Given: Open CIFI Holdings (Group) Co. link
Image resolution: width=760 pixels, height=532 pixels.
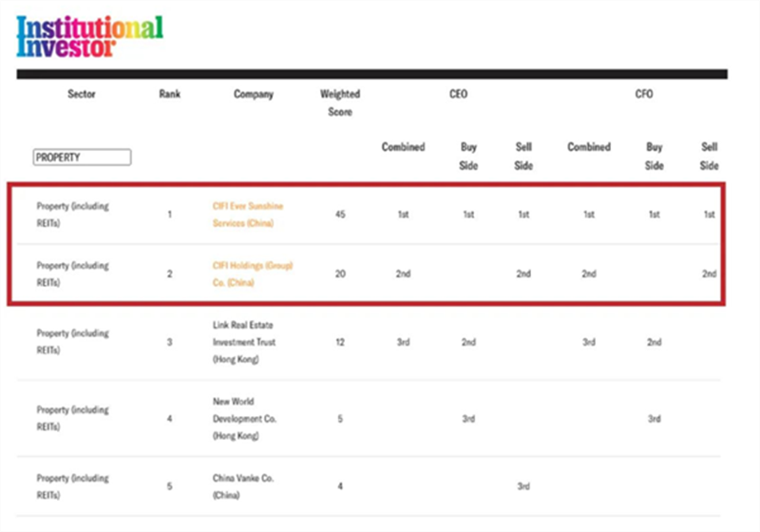Looking at the screenshot, I should pyautogui.click(x=253, y=274).
